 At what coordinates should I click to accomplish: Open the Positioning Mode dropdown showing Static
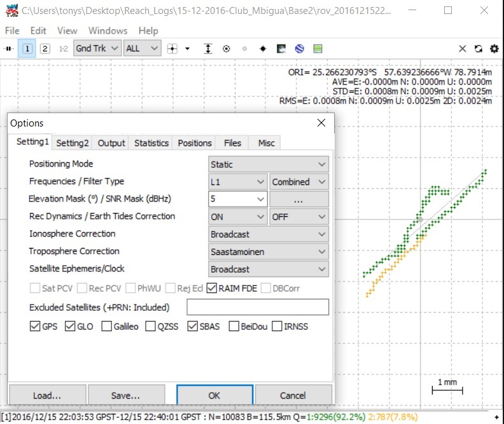pyautogui.click(x=269, y=165)
